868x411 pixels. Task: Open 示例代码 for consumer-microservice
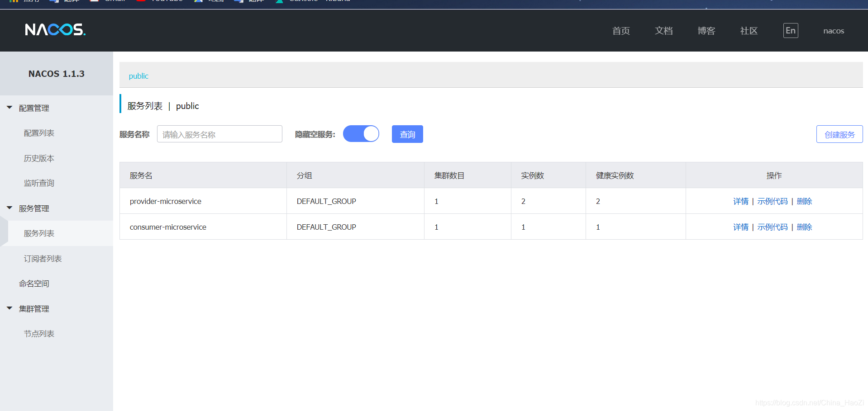773,227
